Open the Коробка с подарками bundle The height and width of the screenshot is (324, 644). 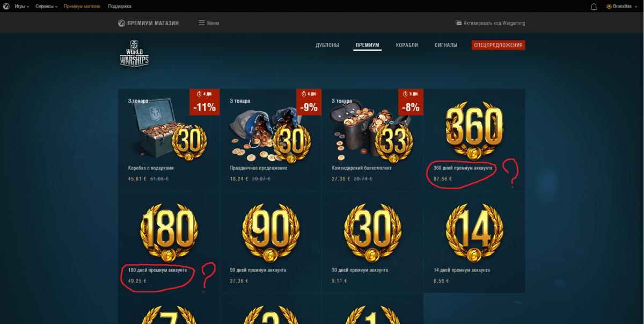(169, 140)
